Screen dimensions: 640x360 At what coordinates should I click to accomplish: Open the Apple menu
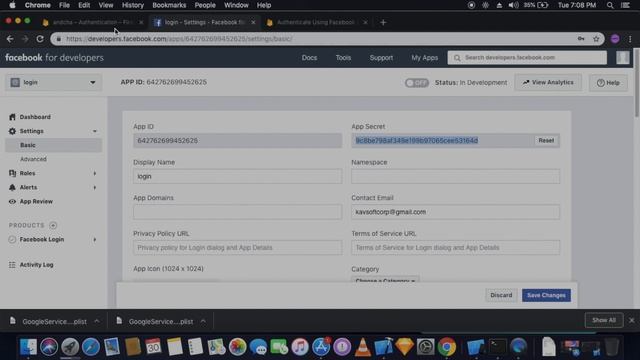point(12,5)
